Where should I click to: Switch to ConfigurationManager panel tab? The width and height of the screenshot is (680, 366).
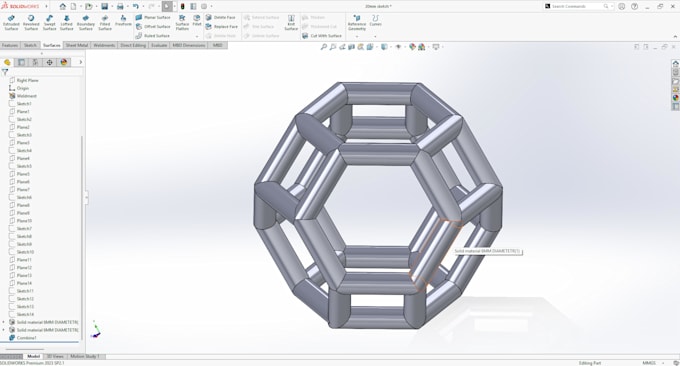[x=35, y=62]
